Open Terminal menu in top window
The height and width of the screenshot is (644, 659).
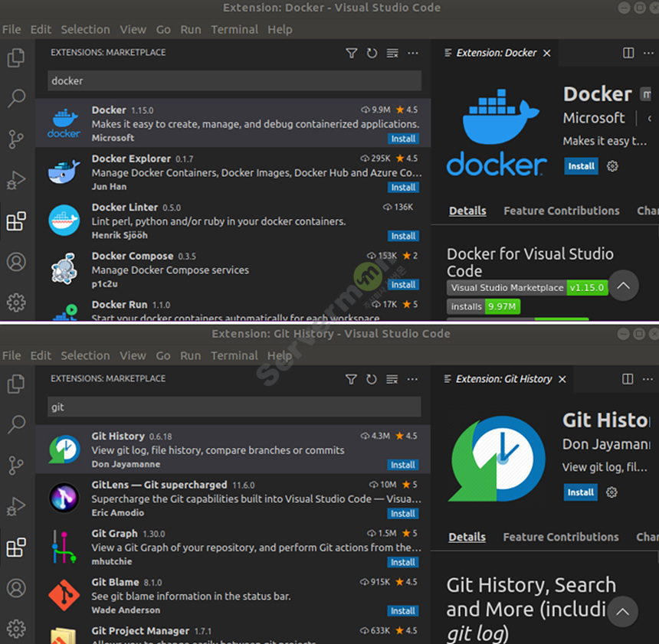click(234, 29)
